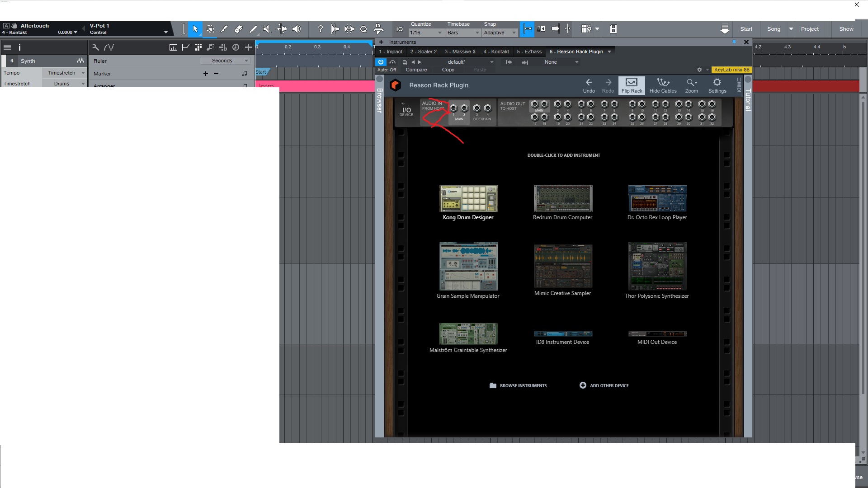The width and height of the screenshot is (868, 488).
Task: Click Undo in the Reason Rack
Action: (589, 85)
